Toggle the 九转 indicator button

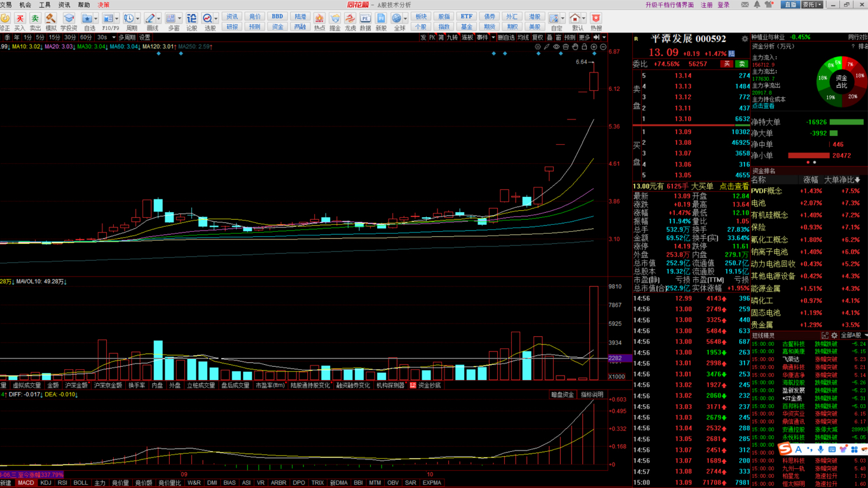pyautogui.click(x=452, y=38)
